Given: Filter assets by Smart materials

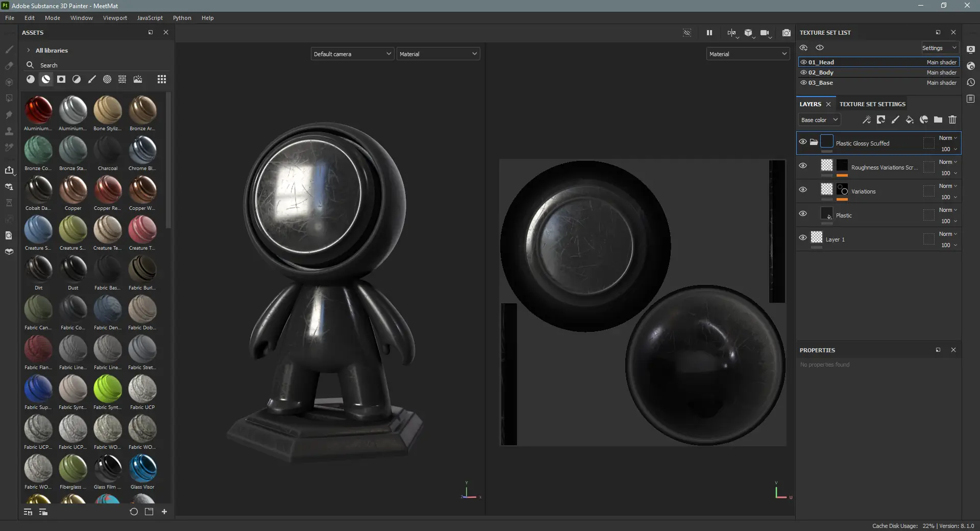Looking at the screenshot, I should [x=46, y=79].
